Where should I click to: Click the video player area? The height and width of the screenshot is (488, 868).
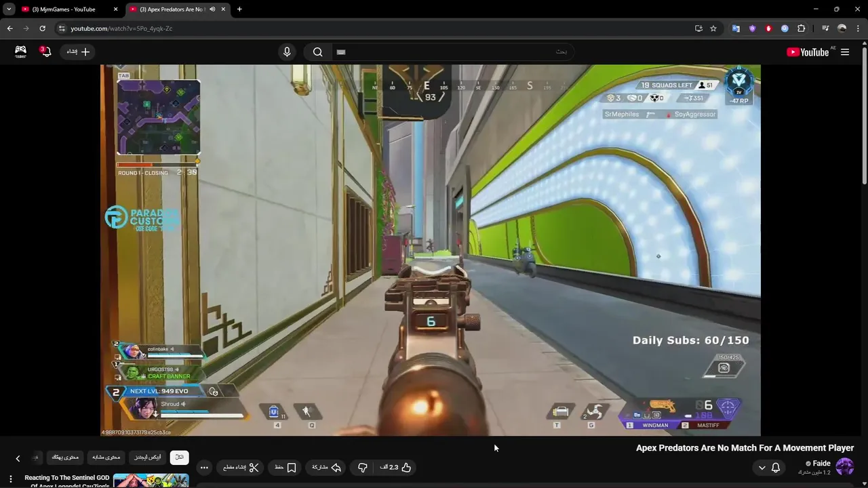coord(431,250)
